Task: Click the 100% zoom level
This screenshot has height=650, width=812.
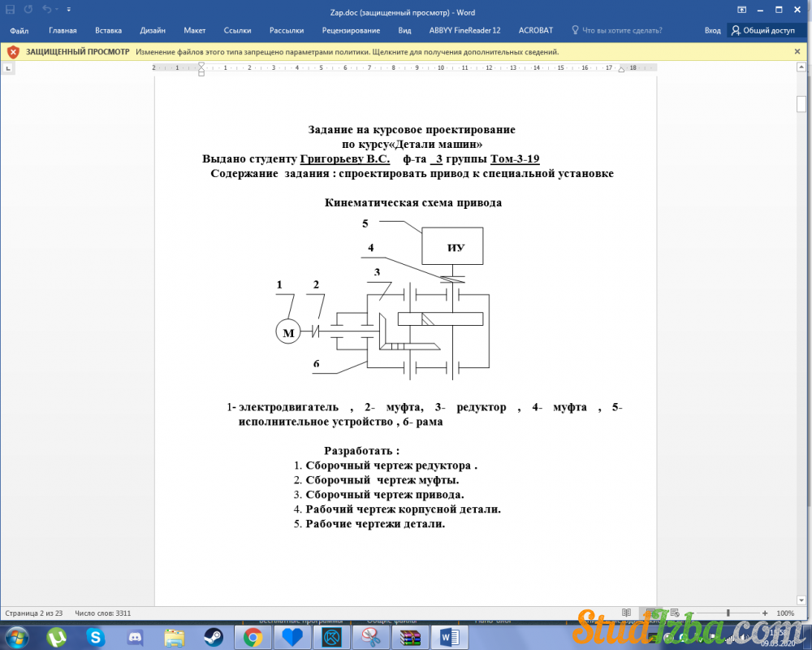Action: click(785, 613)
